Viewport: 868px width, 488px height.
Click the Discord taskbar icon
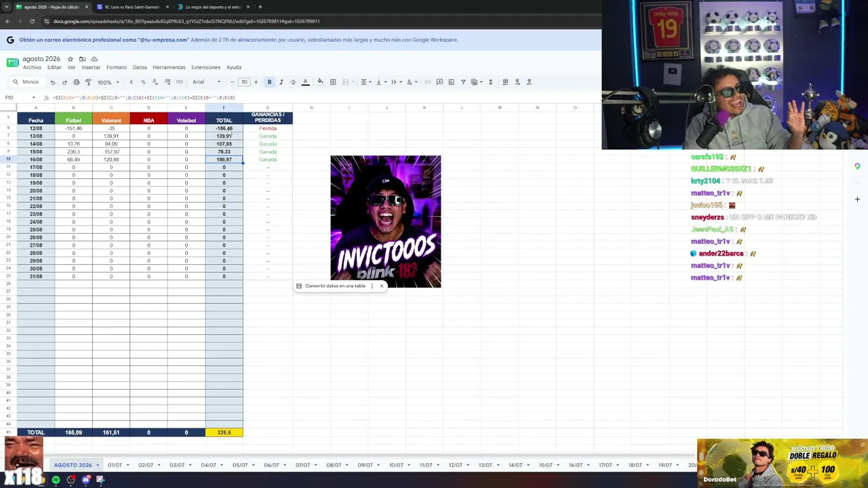click(86, 480)
